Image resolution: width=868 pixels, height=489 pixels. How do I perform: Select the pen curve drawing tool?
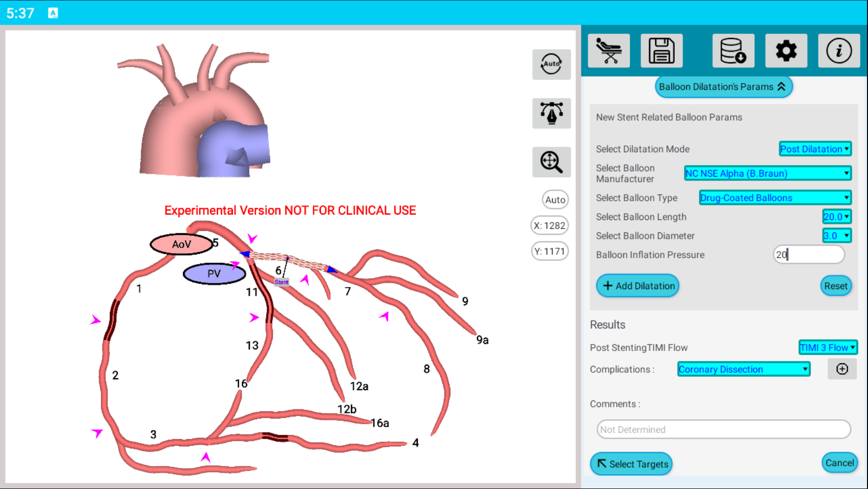coord(551,113)
